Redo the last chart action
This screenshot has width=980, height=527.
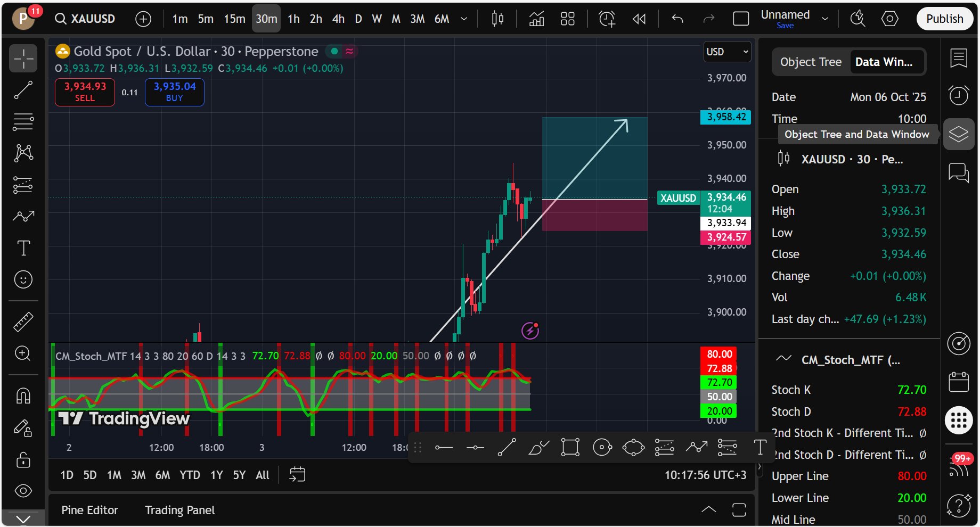708,19
